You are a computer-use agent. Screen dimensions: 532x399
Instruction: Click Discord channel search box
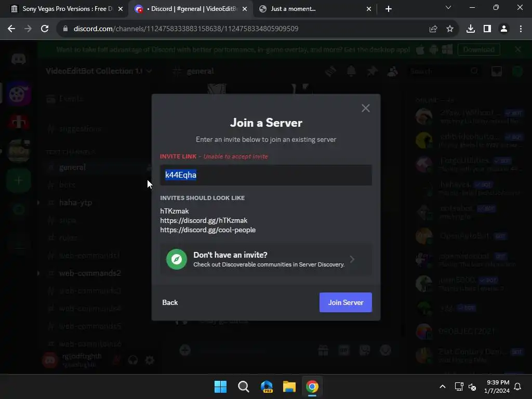click(445, 71)
